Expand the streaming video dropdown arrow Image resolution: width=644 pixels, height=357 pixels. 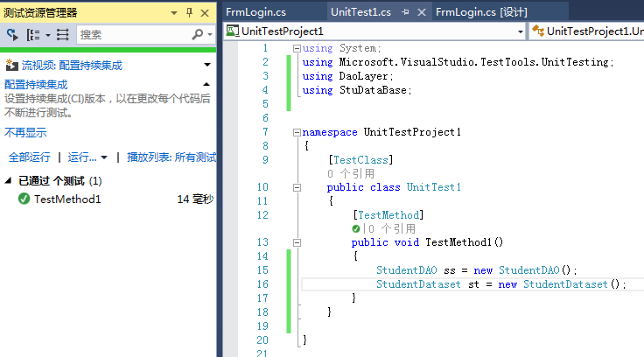[x=207, y=65]
